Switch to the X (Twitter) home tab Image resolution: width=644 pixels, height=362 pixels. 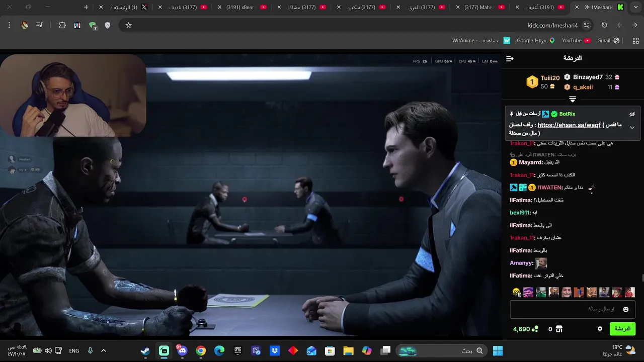tap(124, 7)
